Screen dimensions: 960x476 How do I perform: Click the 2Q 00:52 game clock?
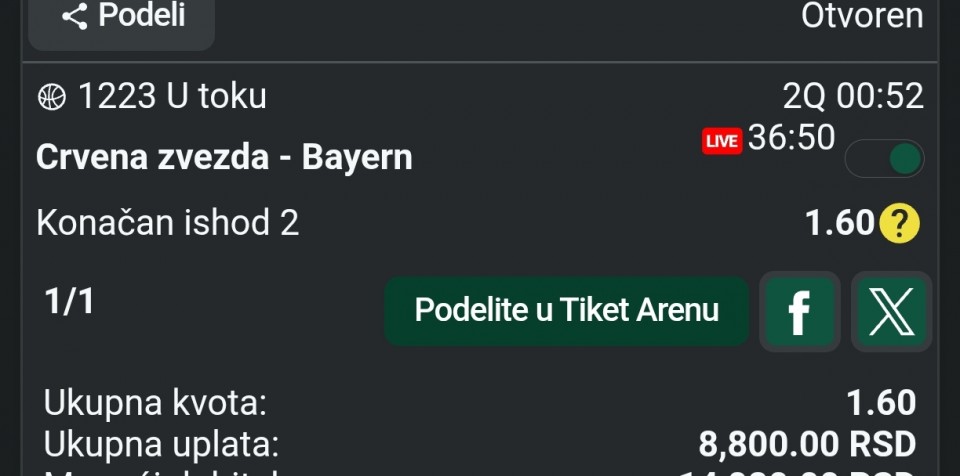coord(853,96)
